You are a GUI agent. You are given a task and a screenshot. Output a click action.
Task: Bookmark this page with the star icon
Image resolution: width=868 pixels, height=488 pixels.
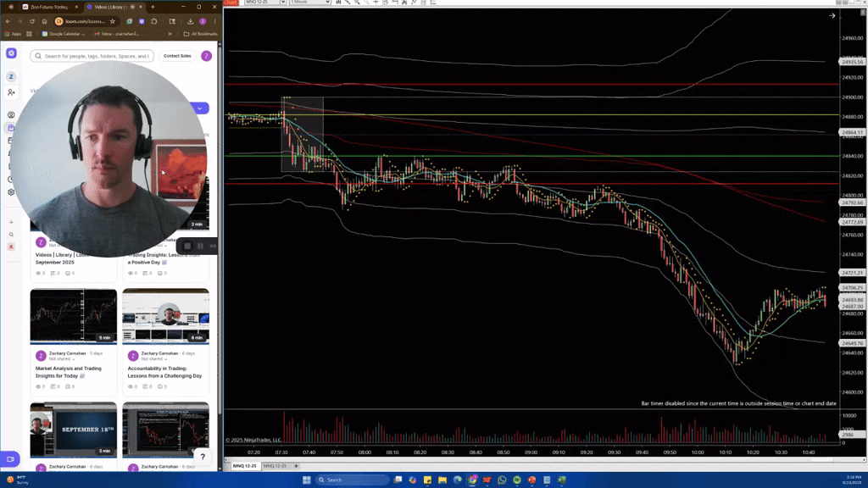tap(113, 21)
